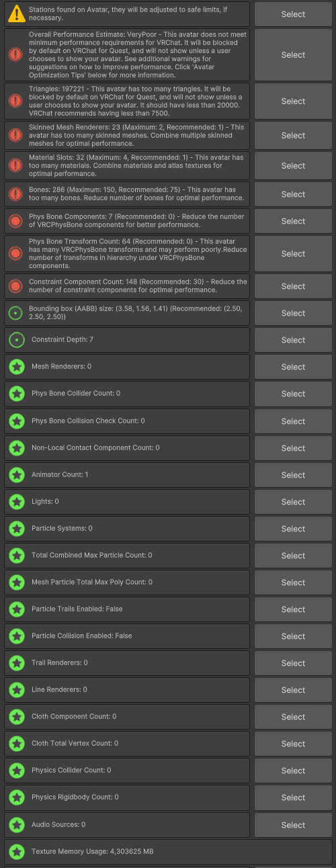Viewport: 336px width, 868px height.
Task: Click the red error icon for Material Slots
Action: click(x=16, y=165)
